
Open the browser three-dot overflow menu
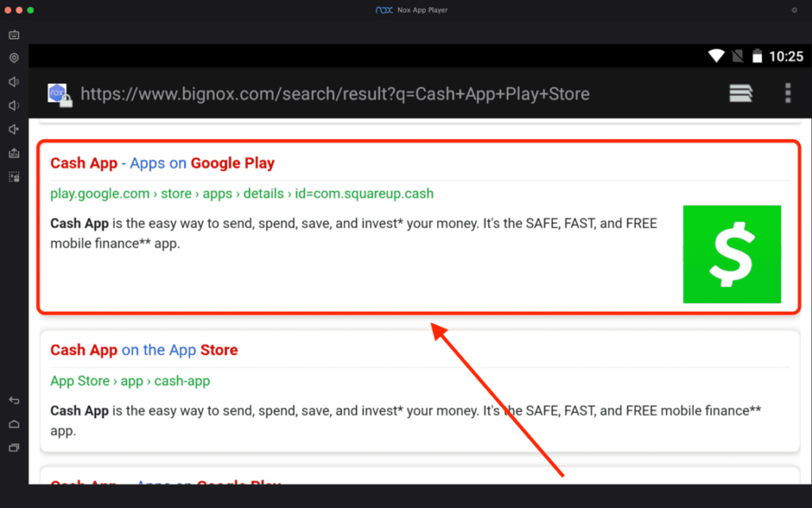pyautogui.click(x=787, y=94)
